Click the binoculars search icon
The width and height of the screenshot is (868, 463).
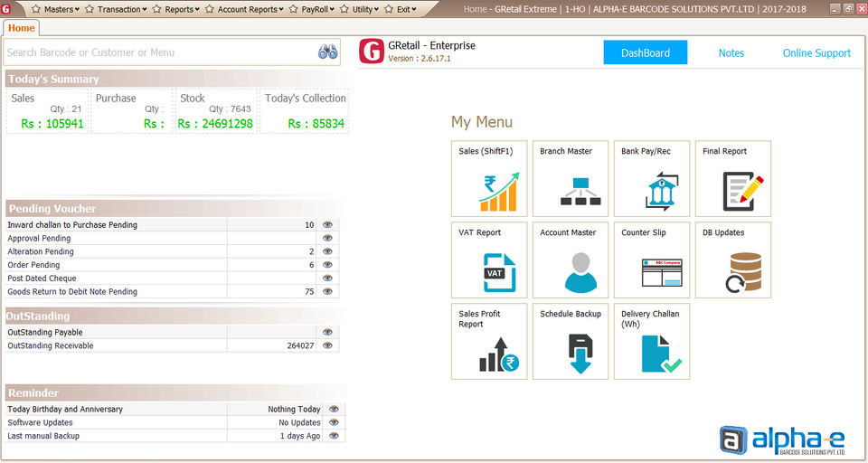(x=327, y=52)
